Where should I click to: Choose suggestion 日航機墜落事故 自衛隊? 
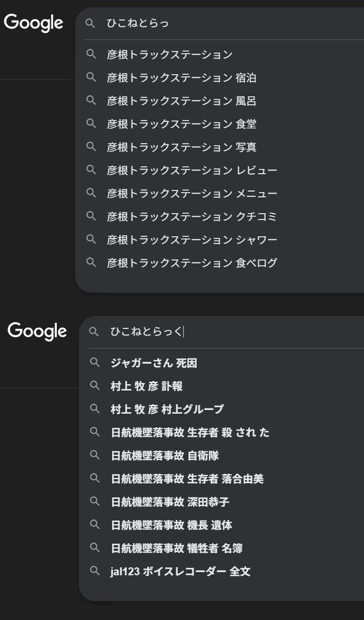click(165, 455)
